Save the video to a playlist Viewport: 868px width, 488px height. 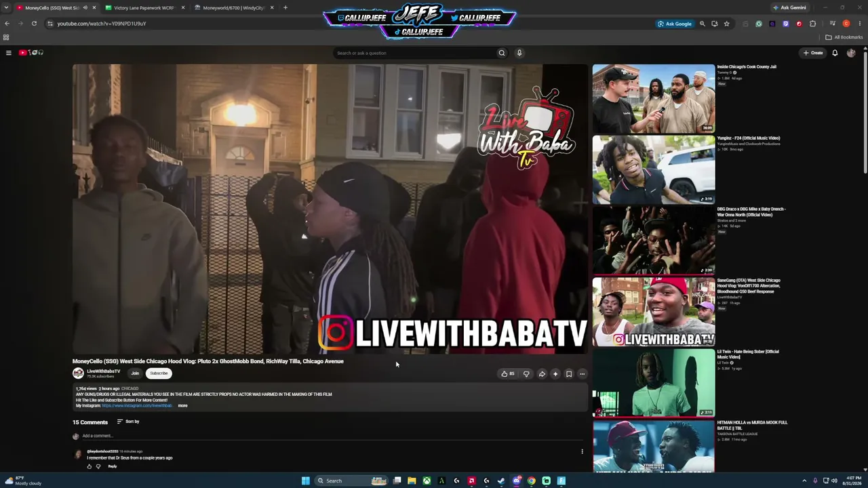[569, 373]
